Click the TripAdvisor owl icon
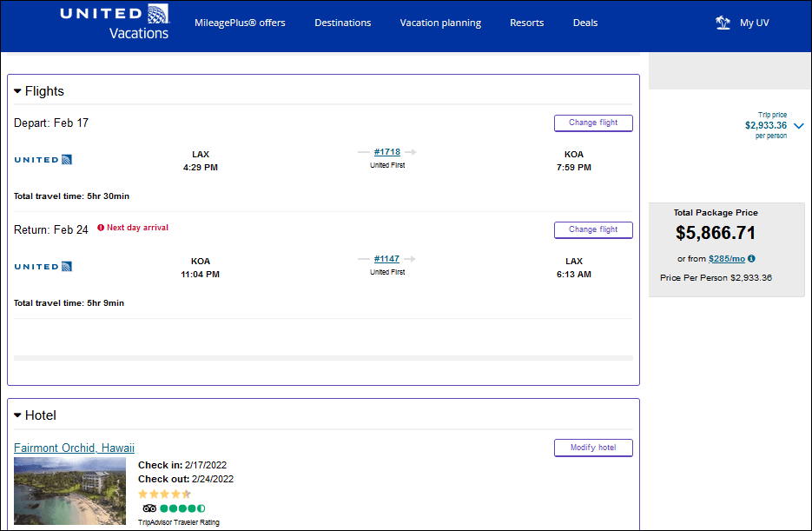812x531 pixels. click(x=149, y=508)
